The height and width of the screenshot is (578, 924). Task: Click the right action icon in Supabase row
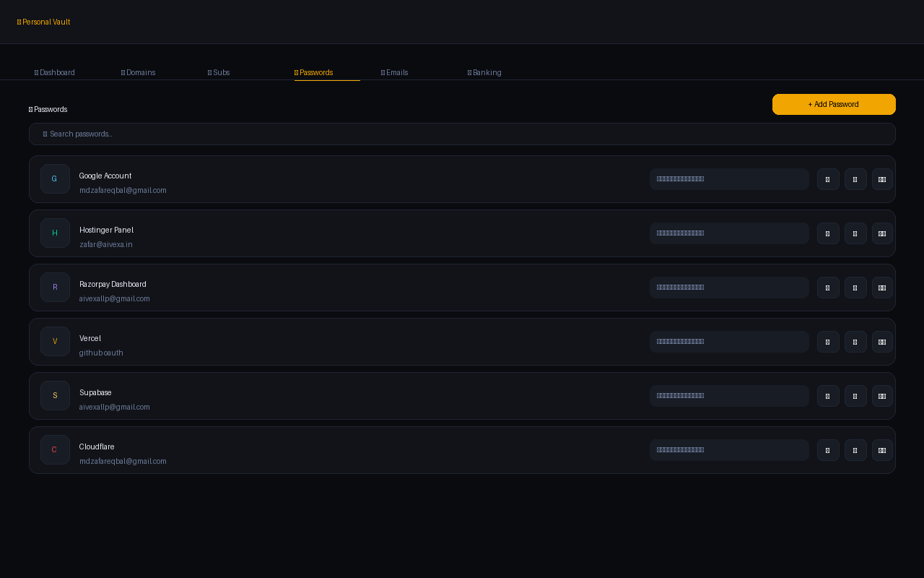[x=882, y=396]
